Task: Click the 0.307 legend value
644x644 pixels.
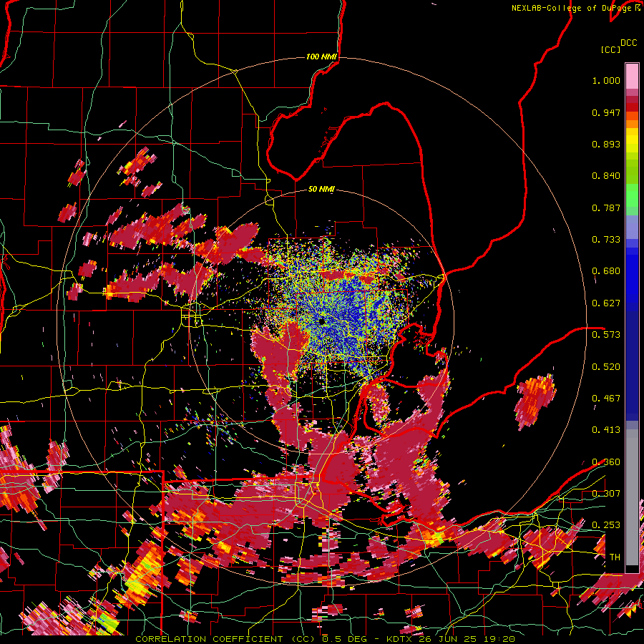Action: tap(606, 494)
